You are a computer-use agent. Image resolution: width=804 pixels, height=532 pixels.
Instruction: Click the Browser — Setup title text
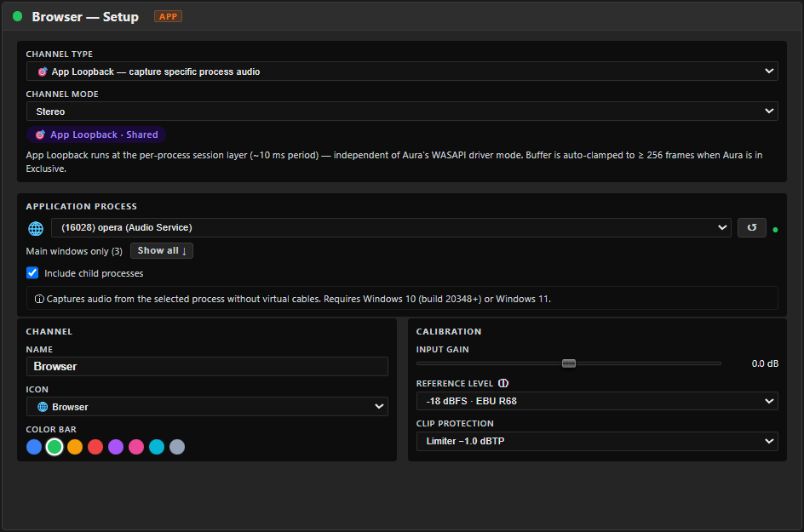[85, 16]
